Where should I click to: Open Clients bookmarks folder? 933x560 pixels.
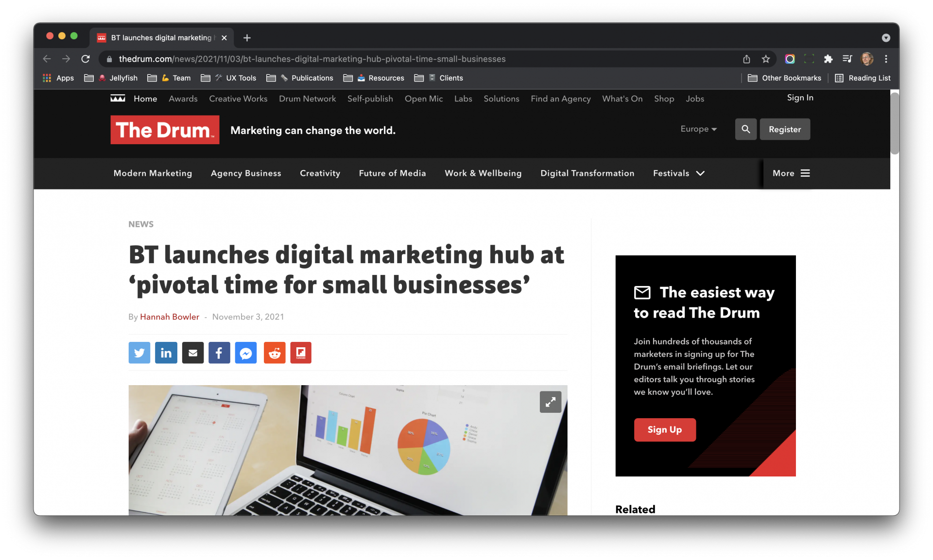click(x=438, y=78)
